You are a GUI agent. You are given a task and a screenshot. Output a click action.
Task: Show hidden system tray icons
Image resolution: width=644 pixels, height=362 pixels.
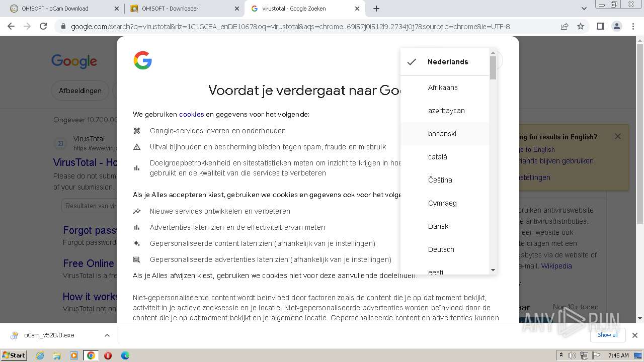point(561,355)
